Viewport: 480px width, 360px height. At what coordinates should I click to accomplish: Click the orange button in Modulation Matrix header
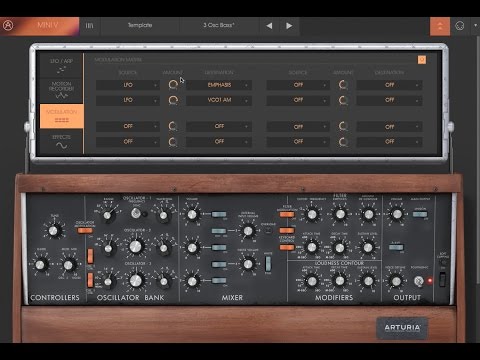[422, 60]
